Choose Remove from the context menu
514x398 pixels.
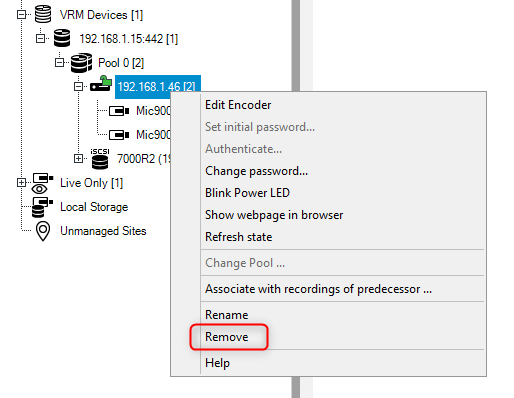227,337
